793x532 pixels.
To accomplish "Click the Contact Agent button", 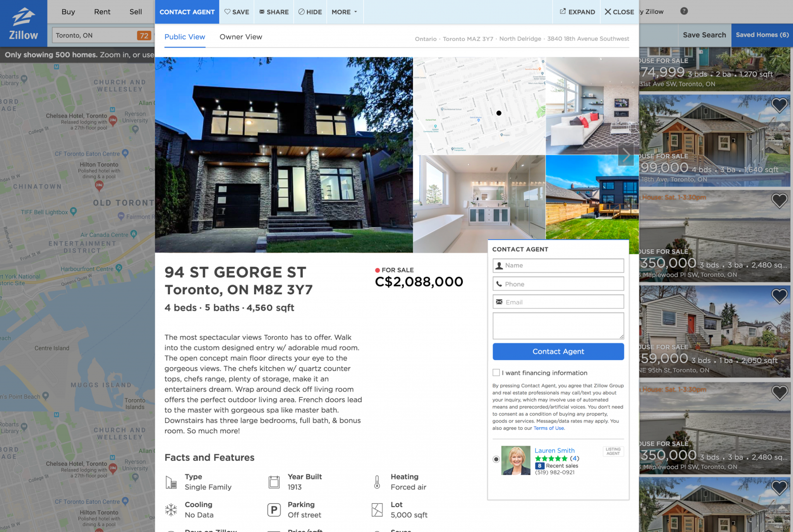I will tap(558, 352).
